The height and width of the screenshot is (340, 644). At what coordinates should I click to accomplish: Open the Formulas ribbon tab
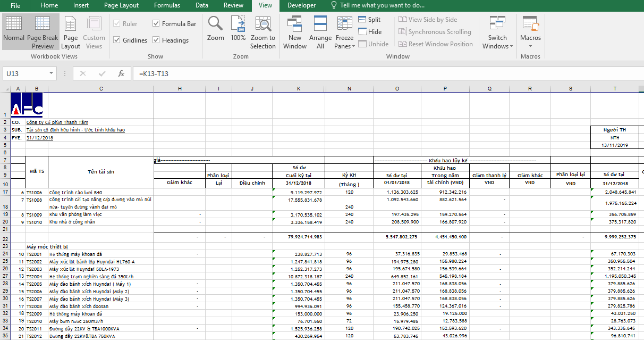pos(167,5)
